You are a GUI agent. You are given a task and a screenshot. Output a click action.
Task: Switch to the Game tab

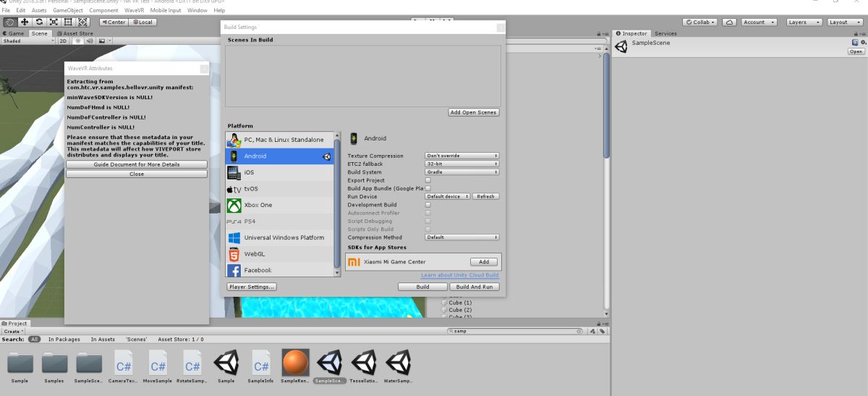point(13,33)
